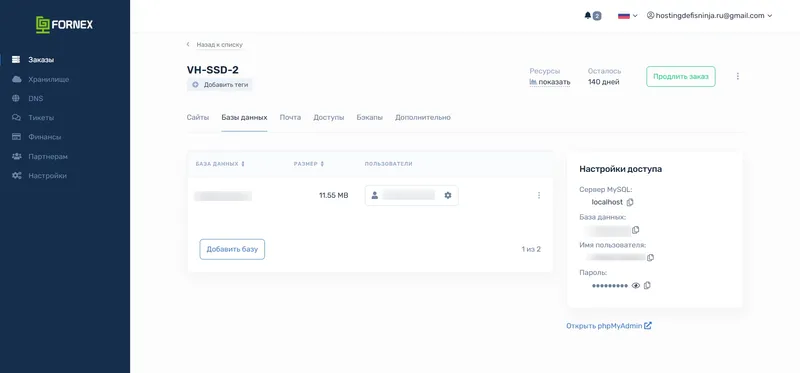Switch to the Почта tab
Viewport: 800px width, 373px height.
290,117
